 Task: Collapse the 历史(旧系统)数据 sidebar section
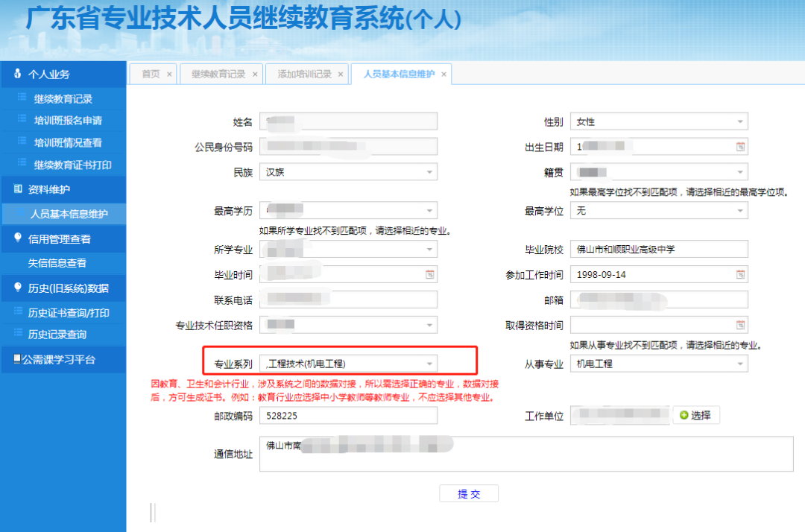tap(63, 288)
